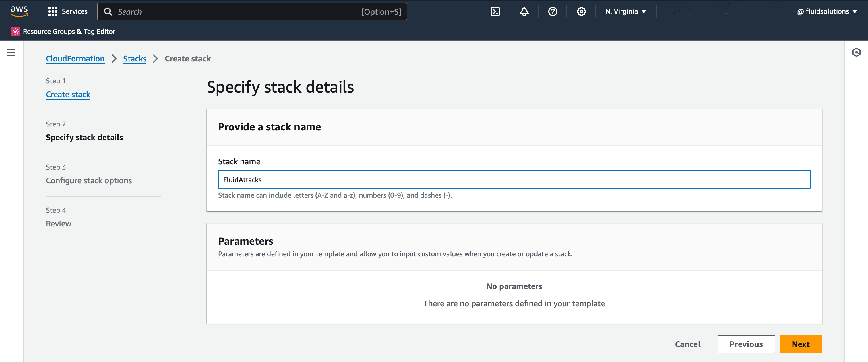Select Step 1 Create stack
Viewport: 868px width, 362px height.
tap(68, 94)
